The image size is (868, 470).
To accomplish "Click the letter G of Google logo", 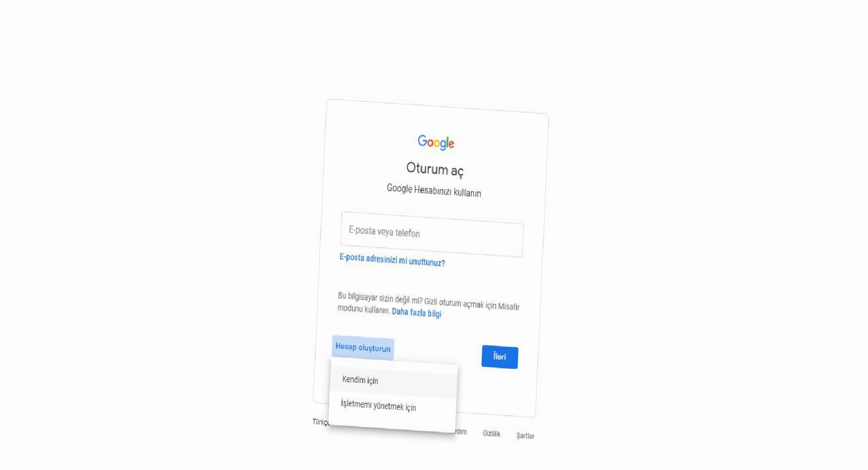I will tap(422, 141).
